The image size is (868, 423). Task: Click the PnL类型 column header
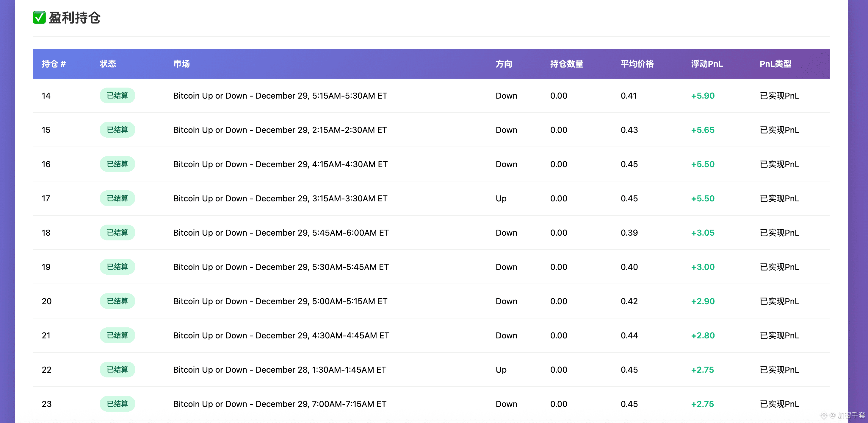tap(775, 64)
